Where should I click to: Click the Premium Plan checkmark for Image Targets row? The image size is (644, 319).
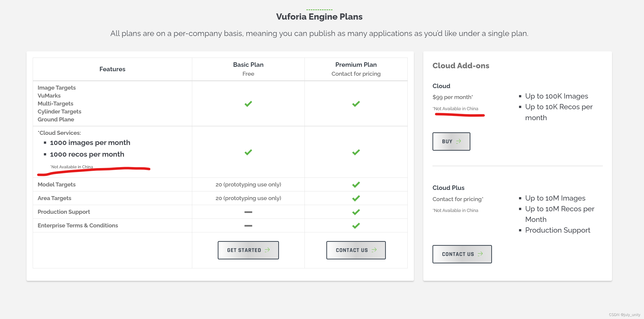coord(356,104)
